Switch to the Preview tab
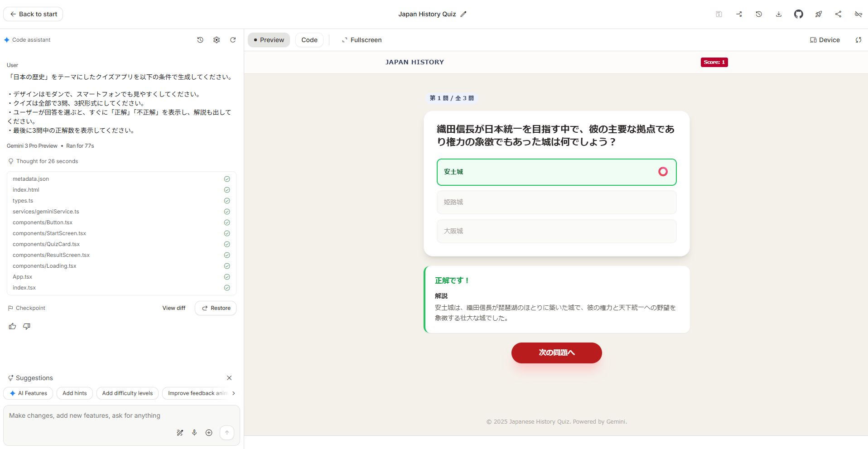The height and width of the screenshot is (449, 868). 269,40
